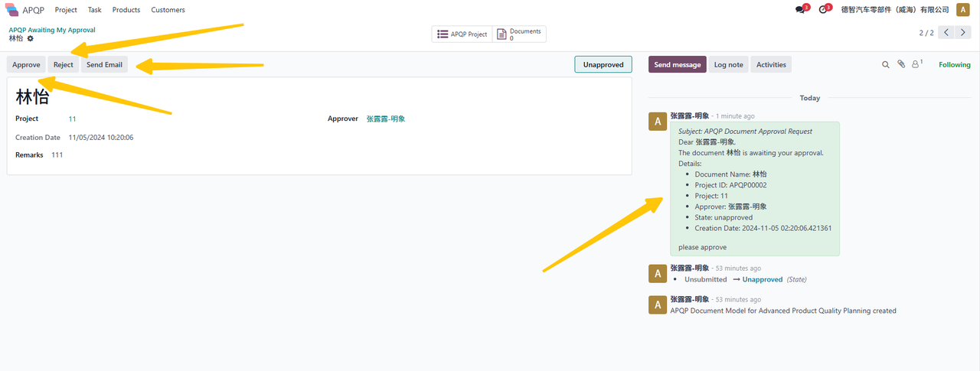980x371 pixels.
Task: Click the Remarks field value
Action: 57,155
